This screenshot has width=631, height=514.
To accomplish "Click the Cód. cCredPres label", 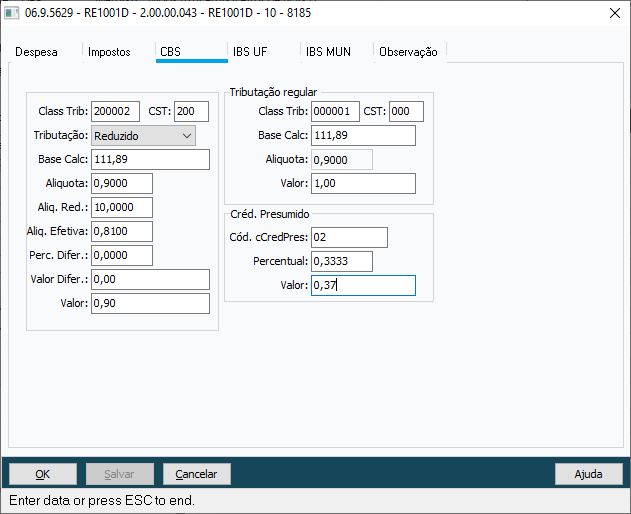I will 268,237.
